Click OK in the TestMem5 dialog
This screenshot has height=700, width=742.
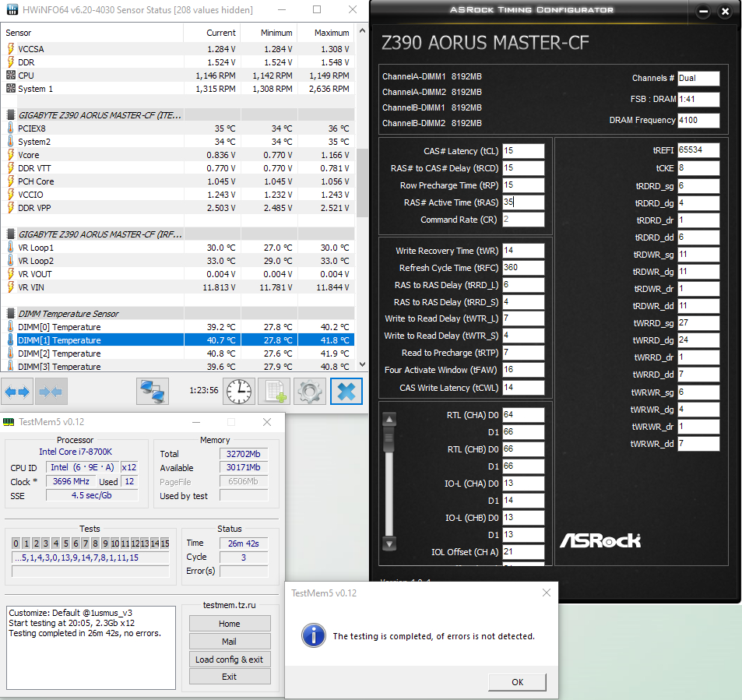pyautogui.click(x=517, y=682)
